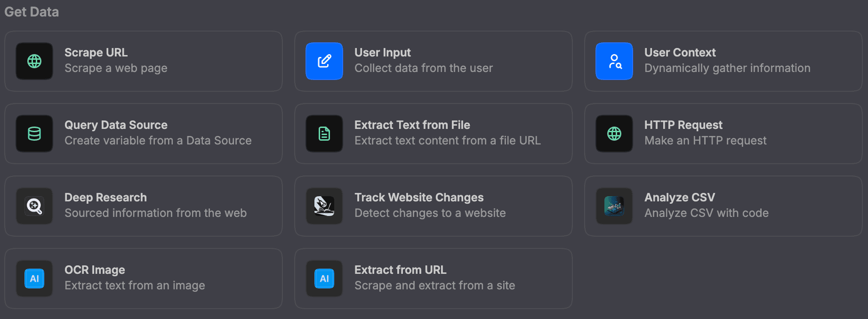Click the Query Data Source database icon
Screen dimensions: 868x319
coord(34,134)
